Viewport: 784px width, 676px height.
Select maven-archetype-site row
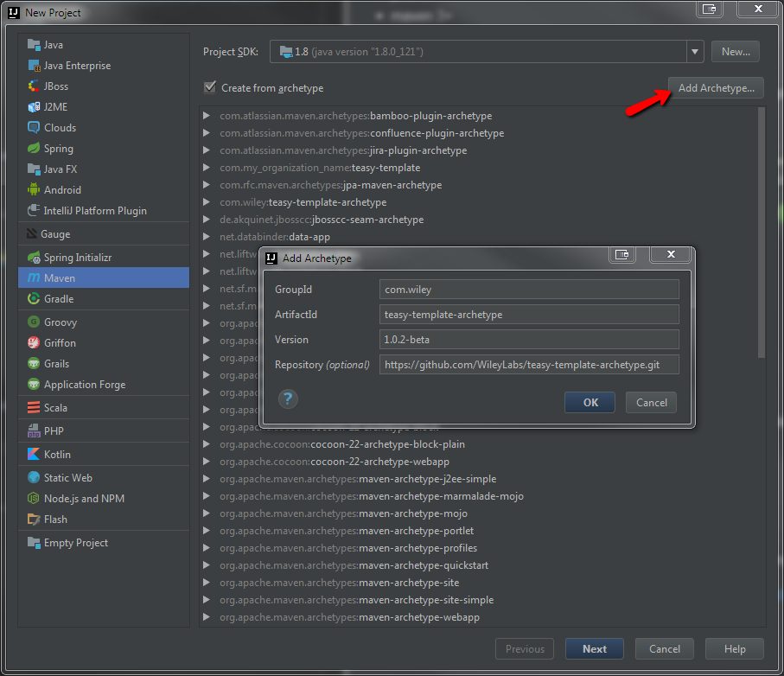[479, 583]
